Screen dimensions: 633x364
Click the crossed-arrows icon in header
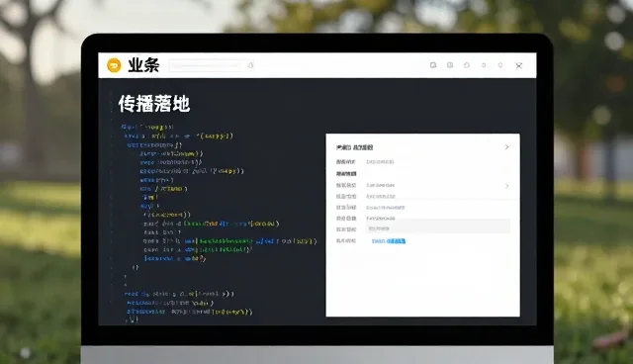tap(518, 65)
